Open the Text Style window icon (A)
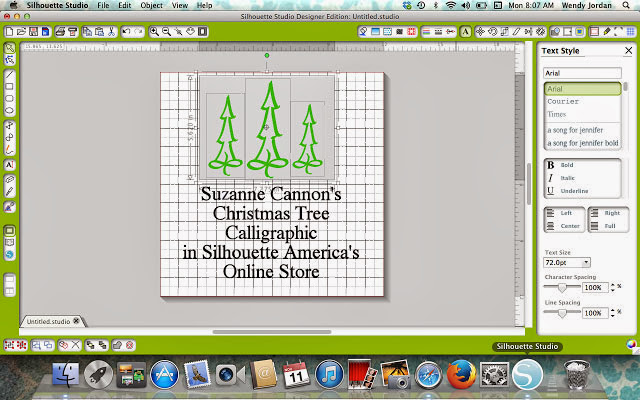 pos(465,32)
